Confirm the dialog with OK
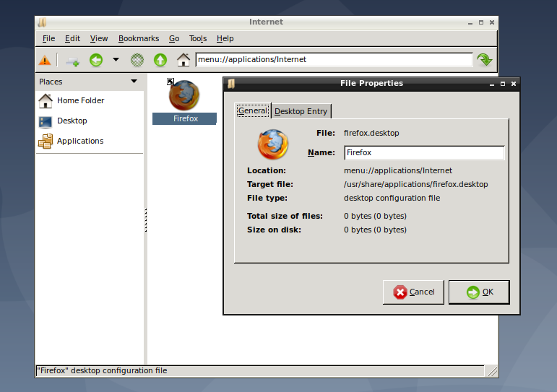 [x=479, y=292]
